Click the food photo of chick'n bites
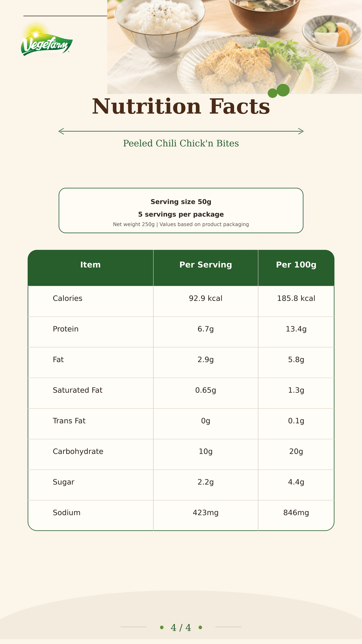 [x=234, y=47]
